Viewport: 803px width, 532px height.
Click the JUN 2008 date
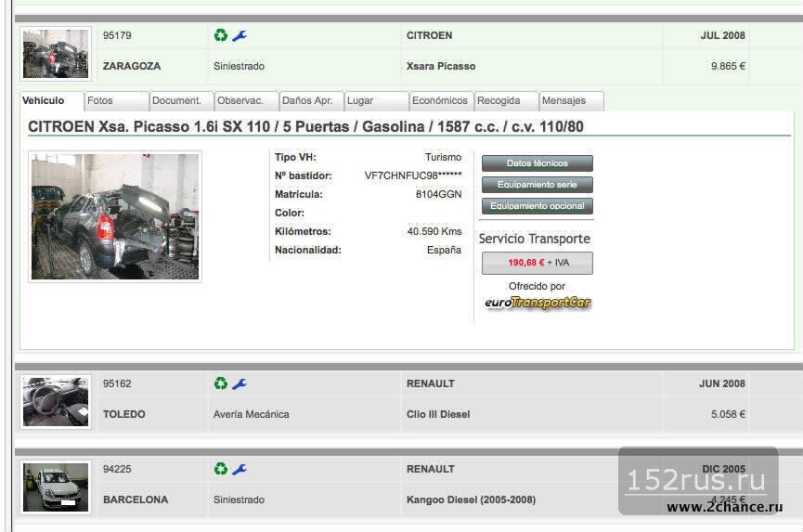pos(722,384)
